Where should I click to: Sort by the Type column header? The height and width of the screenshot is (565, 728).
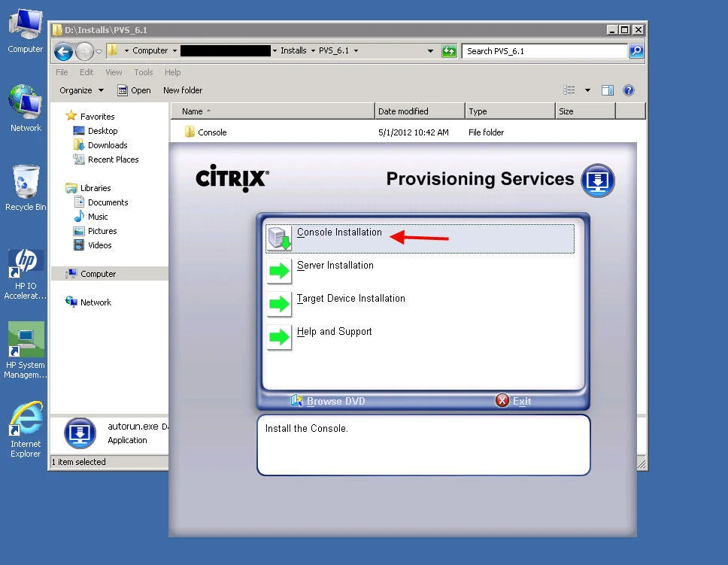click(510, 111)
